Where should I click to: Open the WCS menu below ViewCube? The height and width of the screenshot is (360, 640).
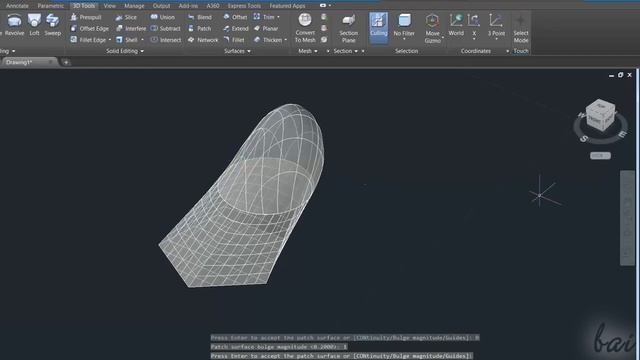(x=600, y=156)
